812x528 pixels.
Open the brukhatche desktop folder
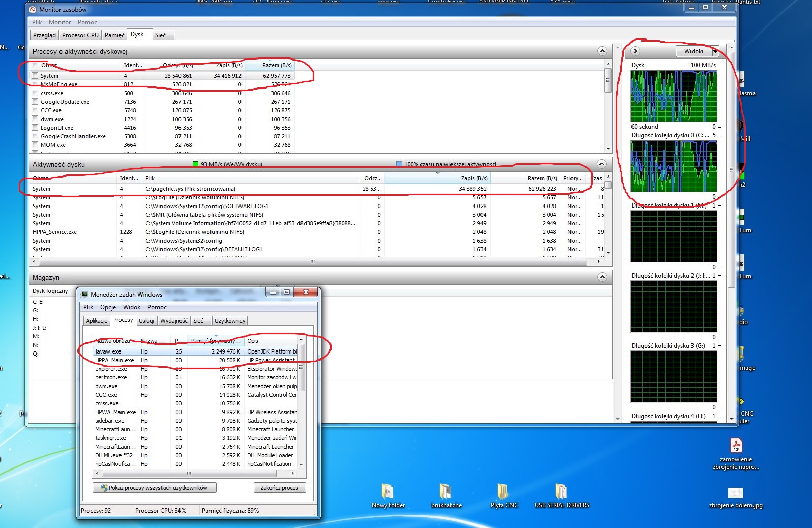[x=445, y=491]
